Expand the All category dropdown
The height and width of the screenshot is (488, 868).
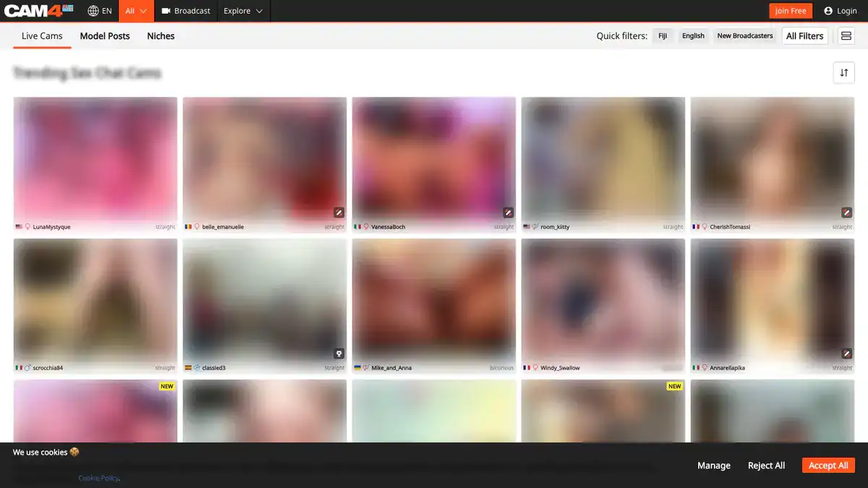(x=136, y=11)
